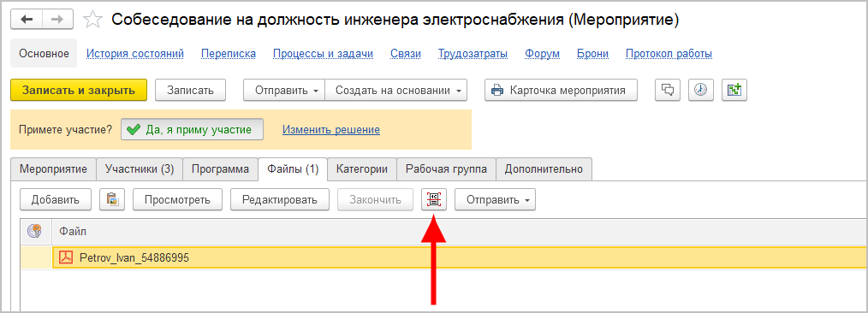
Task: Open Переписка link
Action: pos(228,54)
